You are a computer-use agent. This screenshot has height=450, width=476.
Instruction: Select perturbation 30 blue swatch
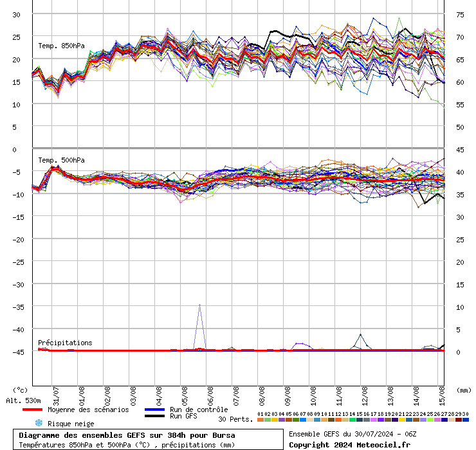(x=465, y=420)
